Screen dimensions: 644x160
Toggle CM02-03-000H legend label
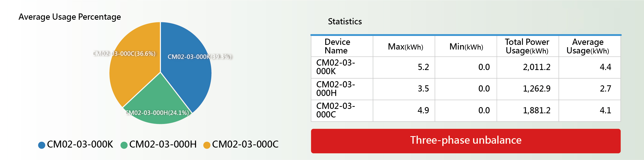pyautogui.click(x=163, y=144)
